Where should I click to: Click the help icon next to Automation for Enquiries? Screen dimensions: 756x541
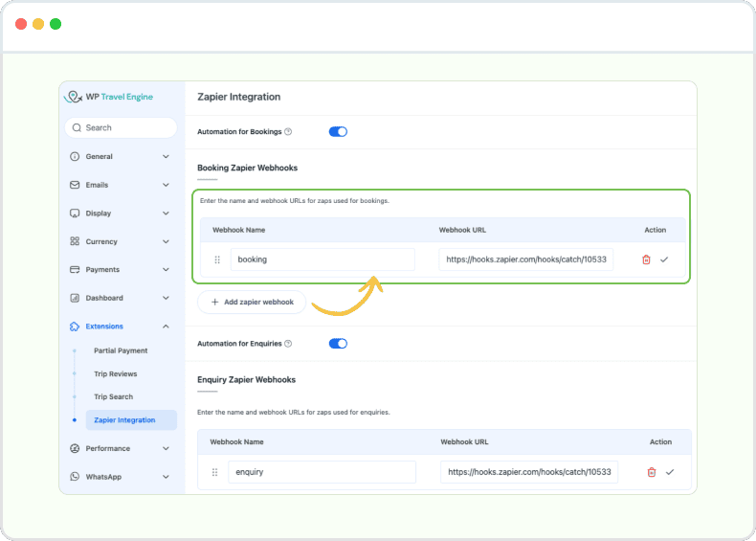coord(288,344)
